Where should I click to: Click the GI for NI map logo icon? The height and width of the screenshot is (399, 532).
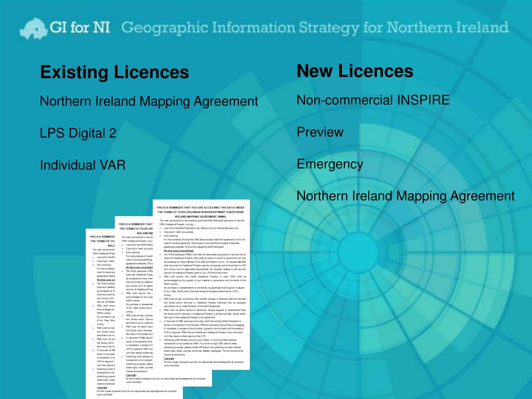coord(33,29)
